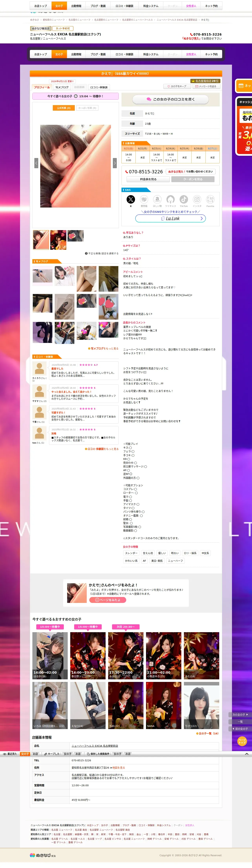Click the ツイキャス icon

(x=171, y=199)
